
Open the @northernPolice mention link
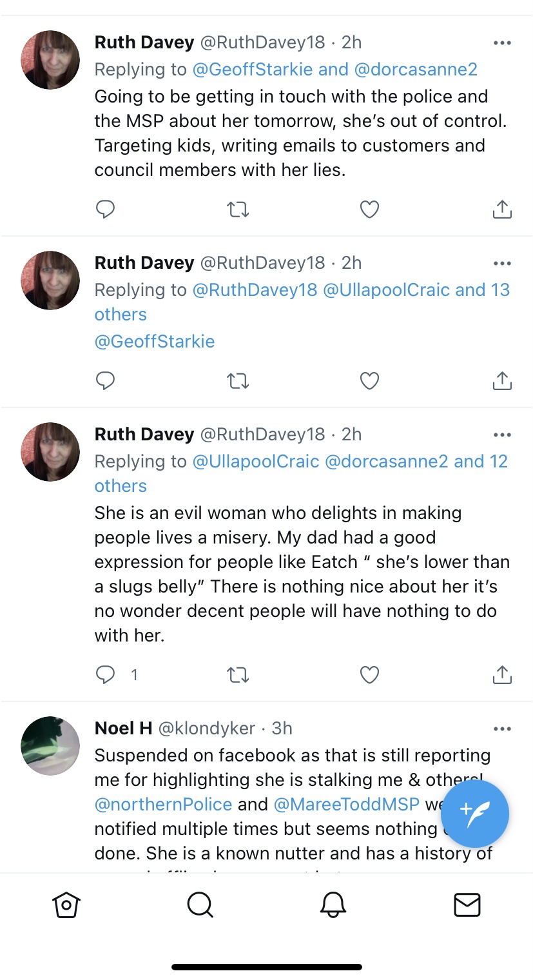(163, 804)
